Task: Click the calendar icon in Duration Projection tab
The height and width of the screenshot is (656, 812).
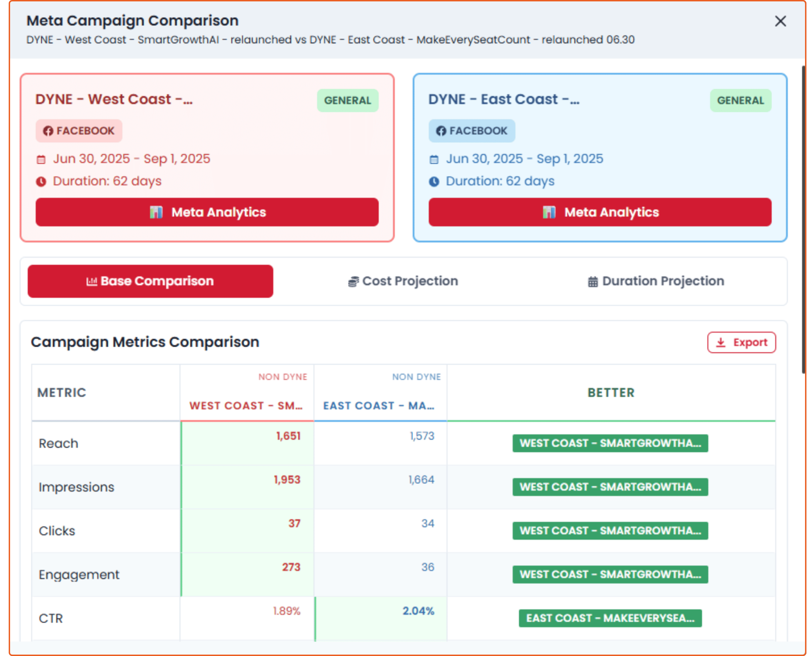Action: [593, 282]
